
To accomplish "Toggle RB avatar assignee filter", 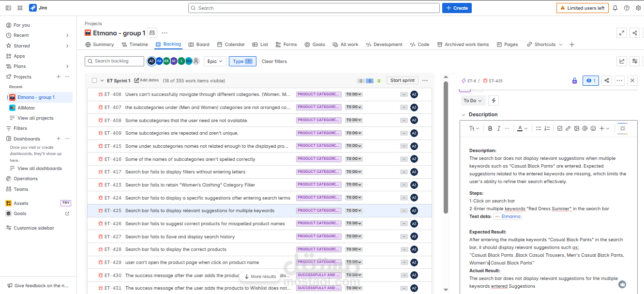I will point(166,61).
